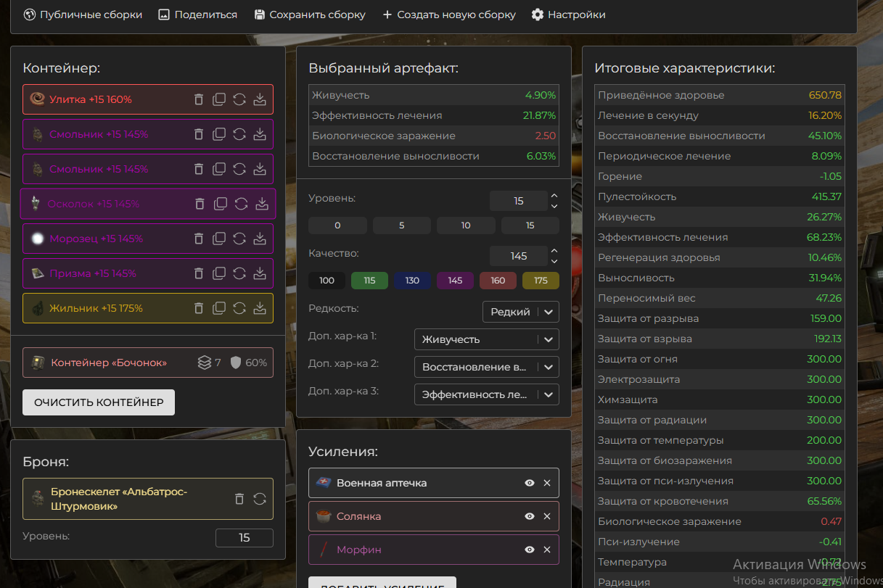Toggle the Морфин boost eye icon
This screenshot has height=588, width=883.
pyautogui.click(x=530, y=550)
